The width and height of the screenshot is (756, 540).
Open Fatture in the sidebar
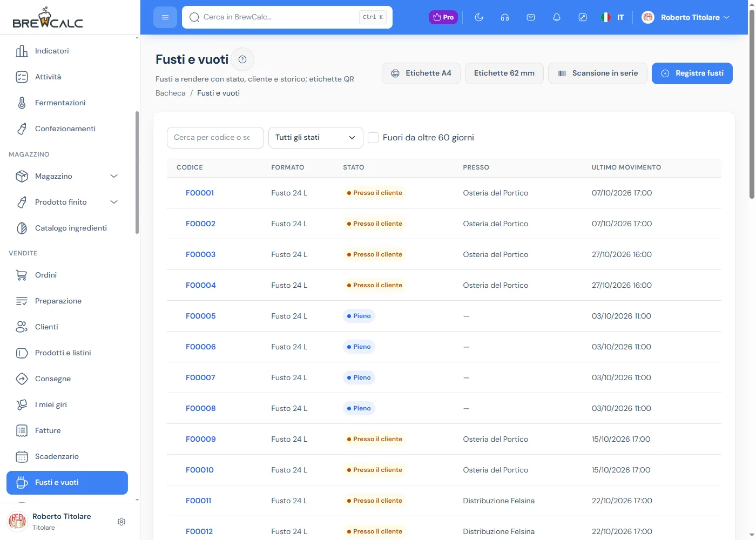coord(67,430)
